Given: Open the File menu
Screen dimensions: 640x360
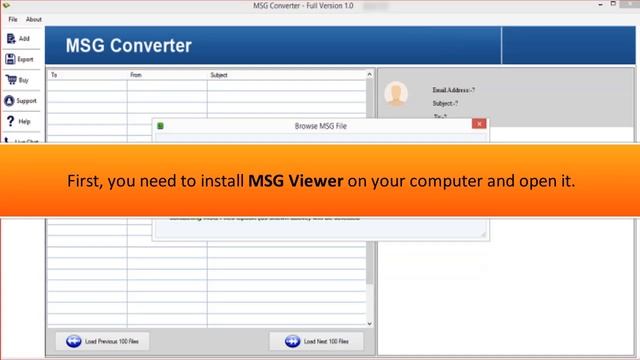Looking at the screenshot, I should pyautogui.click(x=13, y=20).
